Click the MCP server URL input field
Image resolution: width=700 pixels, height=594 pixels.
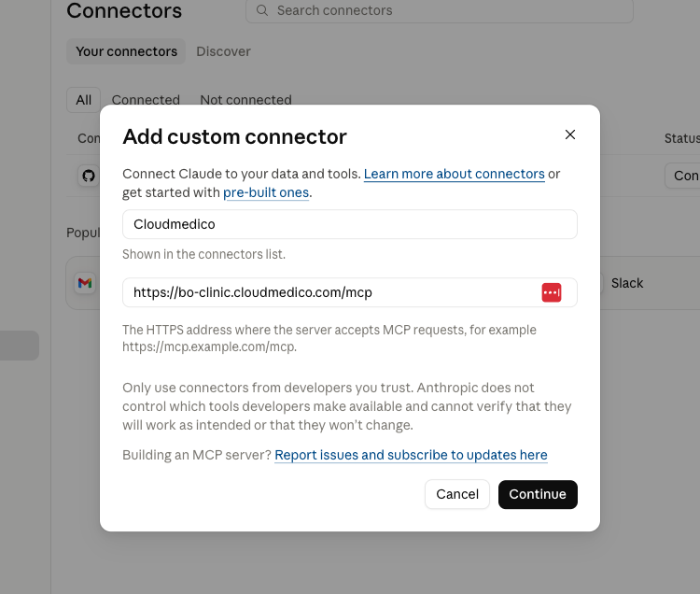tap(350, 292)
